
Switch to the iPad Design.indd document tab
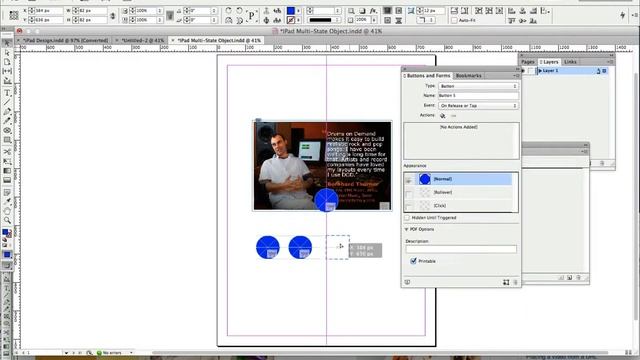click(x=65, y=41)
